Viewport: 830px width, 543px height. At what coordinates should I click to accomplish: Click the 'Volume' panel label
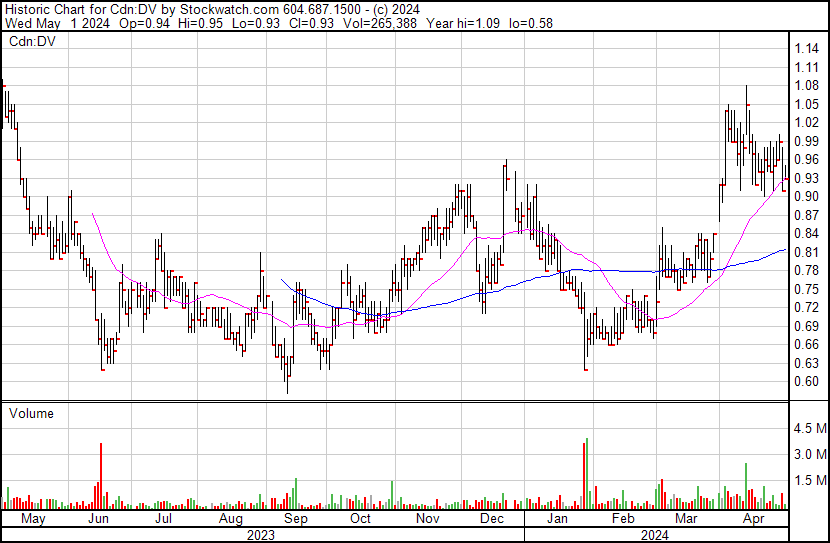(x=31, y=413)
